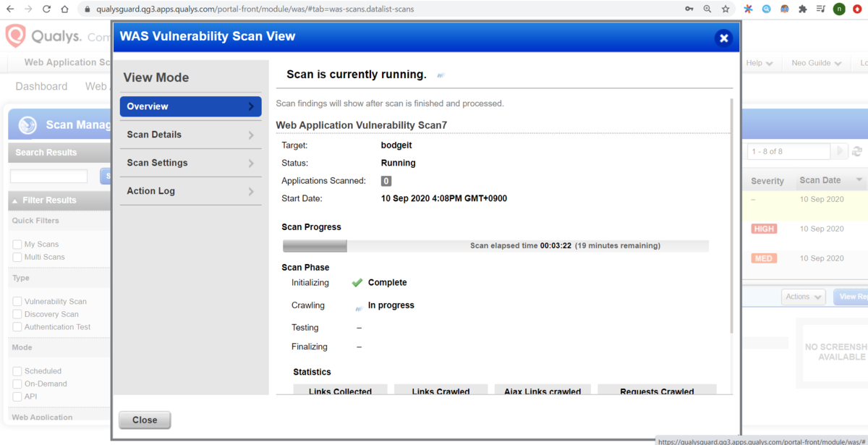Open the Actions dropdown
Image resolution: width=868 pixels, height=445 pixels.
click(804, 297)
